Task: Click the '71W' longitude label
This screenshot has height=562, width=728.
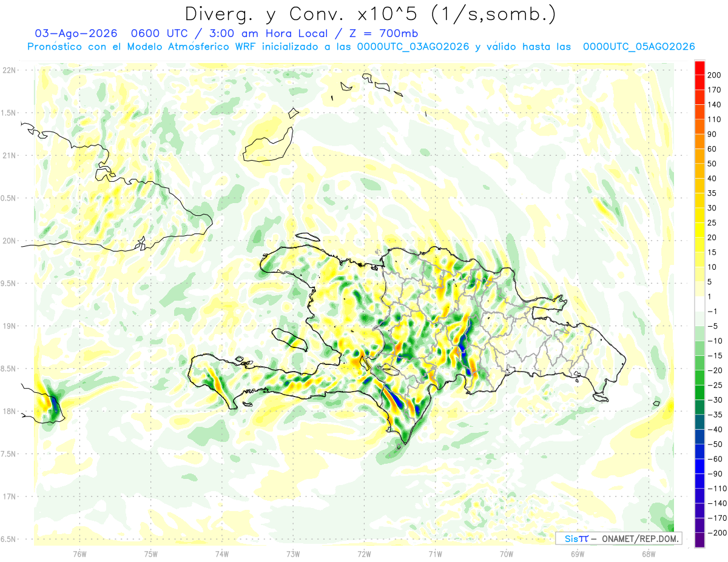Action: click(x=435, y=554)
